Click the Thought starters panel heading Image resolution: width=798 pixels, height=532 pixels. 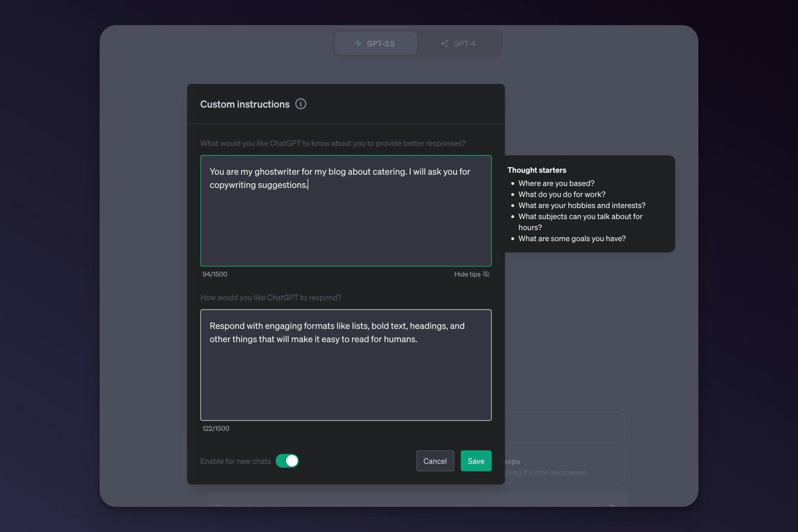537,170
